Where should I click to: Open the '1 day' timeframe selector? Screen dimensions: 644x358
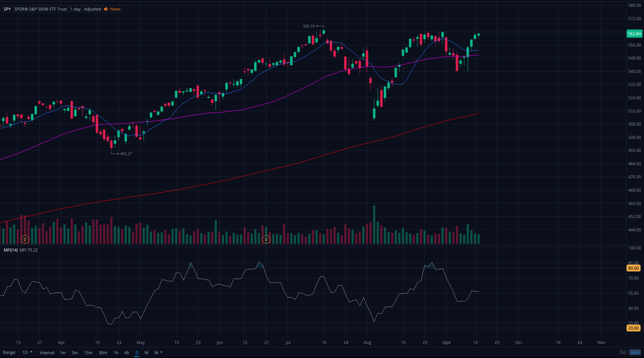[x=76, y=9]
